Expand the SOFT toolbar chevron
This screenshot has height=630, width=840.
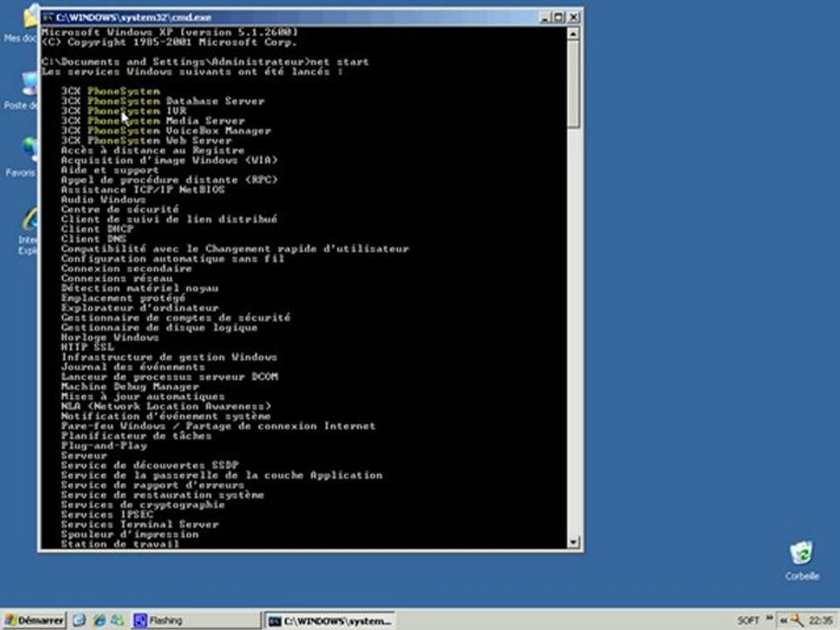coord(769,619)
